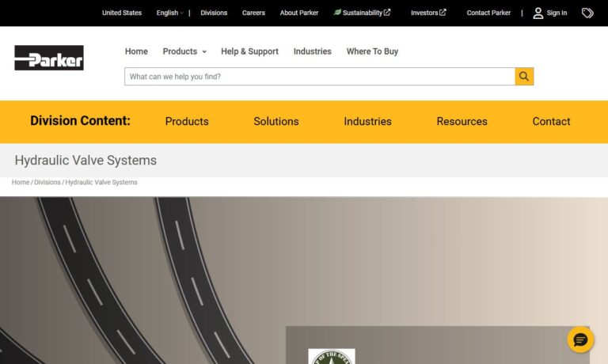Click the green leaf Sustainability icon
The image size is (608, 364).
pyautogui.click(x=337, y=13)
